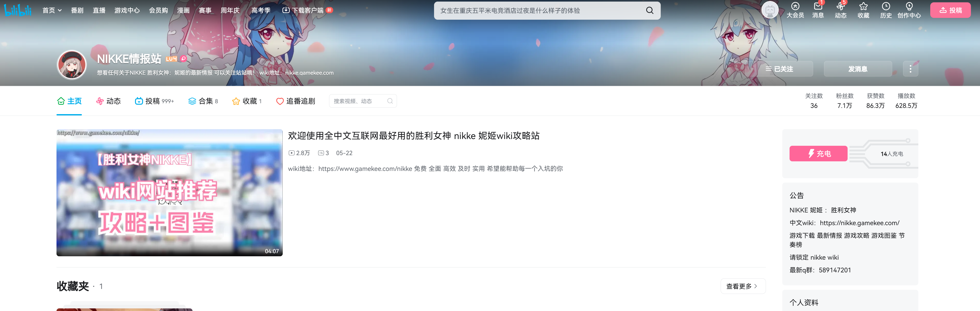This screenshot has width=980, height=311.
Task: Click the q群 number 589147201
Action: pos(835,270)
